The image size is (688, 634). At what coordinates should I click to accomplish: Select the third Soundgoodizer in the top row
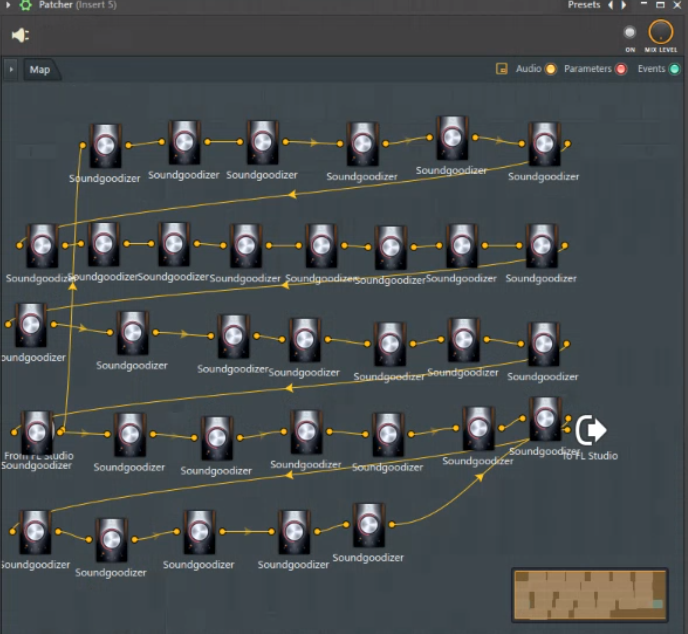[262, 142]
